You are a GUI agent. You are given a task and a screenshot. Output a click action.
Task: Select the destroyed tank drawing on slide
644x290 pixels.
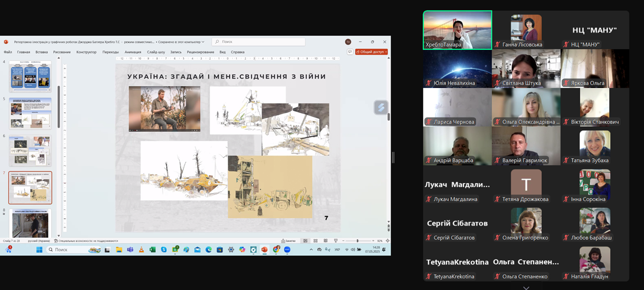(x=184, y=170)
